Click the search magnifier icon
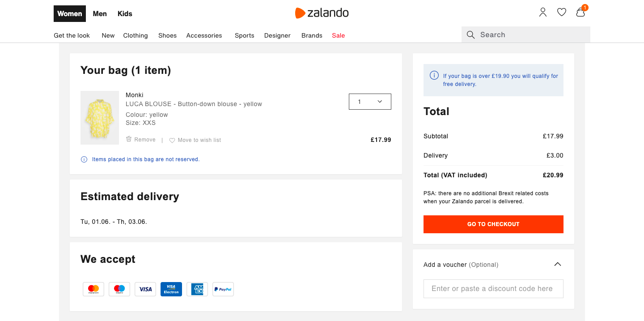 470,34
